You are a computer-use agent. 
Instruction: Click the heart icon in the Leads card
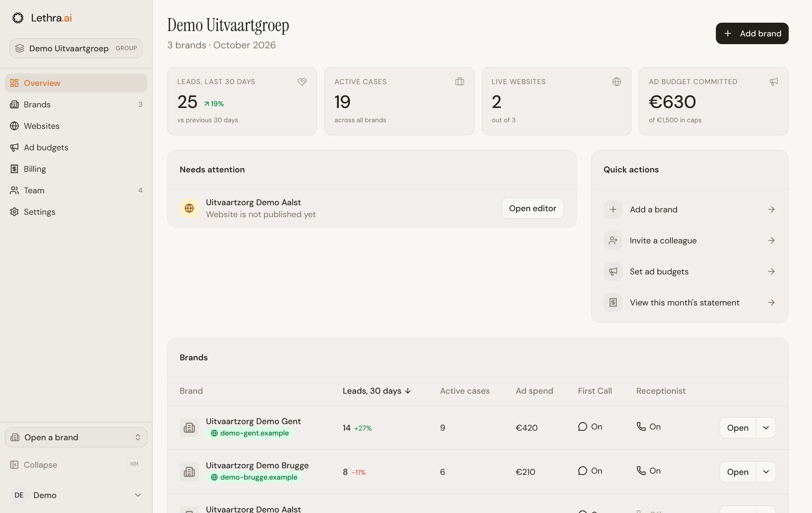(302, 81)
